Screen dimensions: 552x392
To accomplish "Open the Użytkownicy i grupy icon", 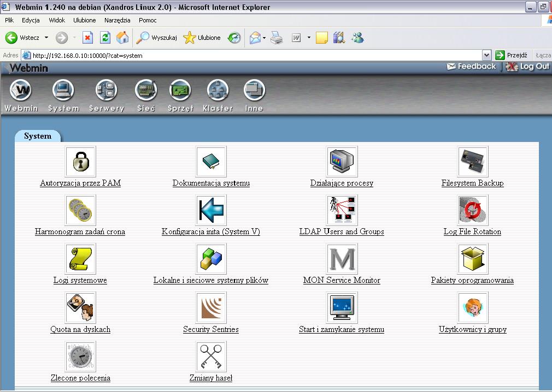I will (x=472, y=307).
